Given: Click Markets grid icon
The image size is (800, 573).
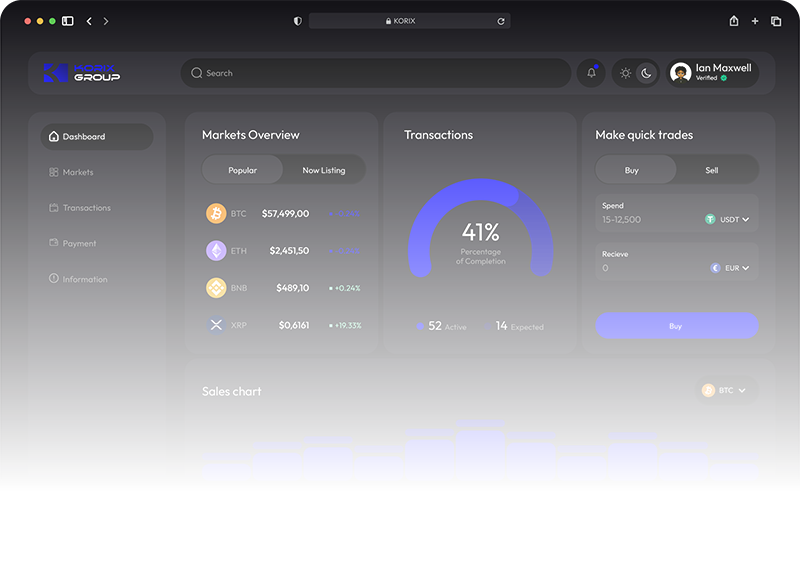Looking at the screenshot, I should [x=54, y=172].
